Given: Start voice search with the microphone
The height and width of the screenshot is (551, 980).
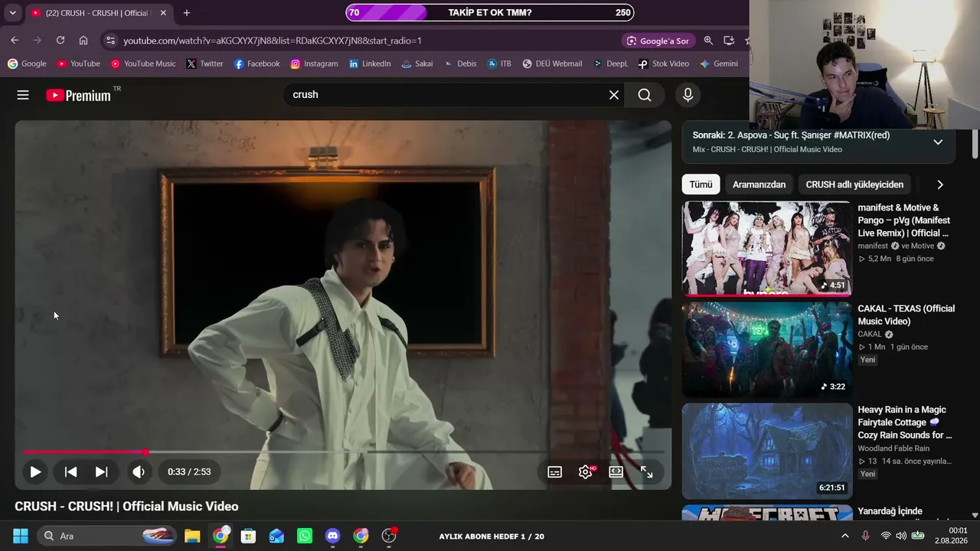Looking at the screenshot, I should pos(688,95).
